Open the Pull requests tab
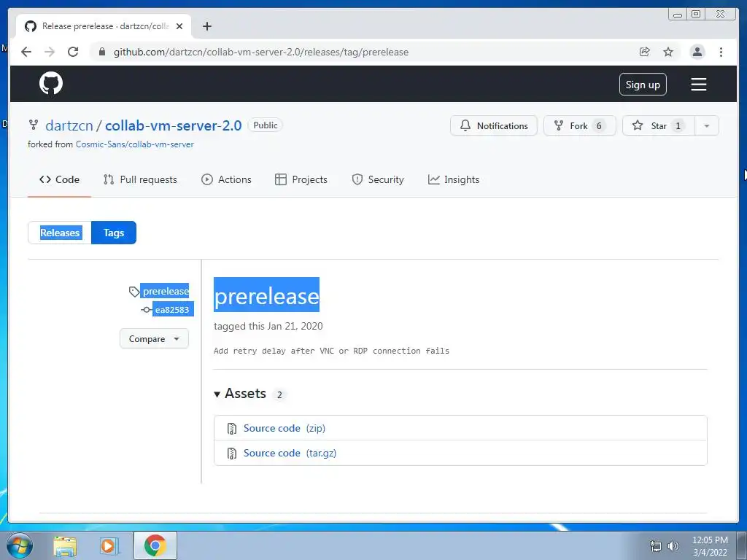This screenshot has height=560, width=747. (140, 179)
